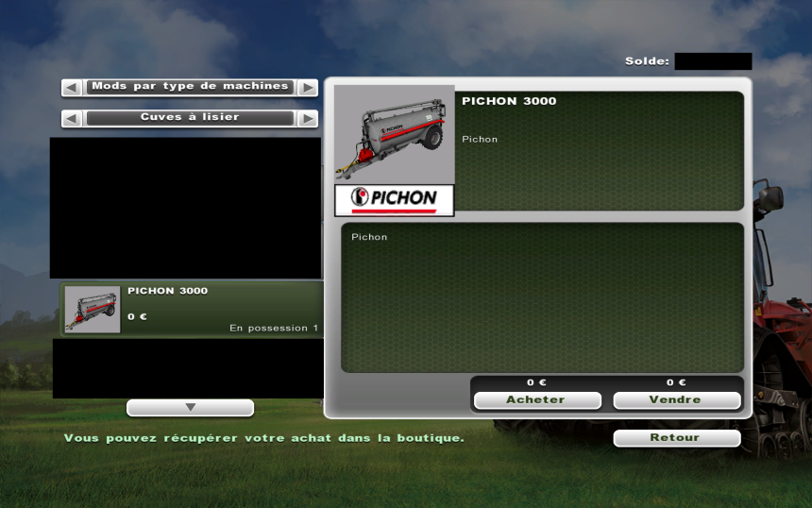Screen dimensions: 812x508
Task: Select the Mods par type de machines selector
Action: pyautogui.click(x=190, y=87)
